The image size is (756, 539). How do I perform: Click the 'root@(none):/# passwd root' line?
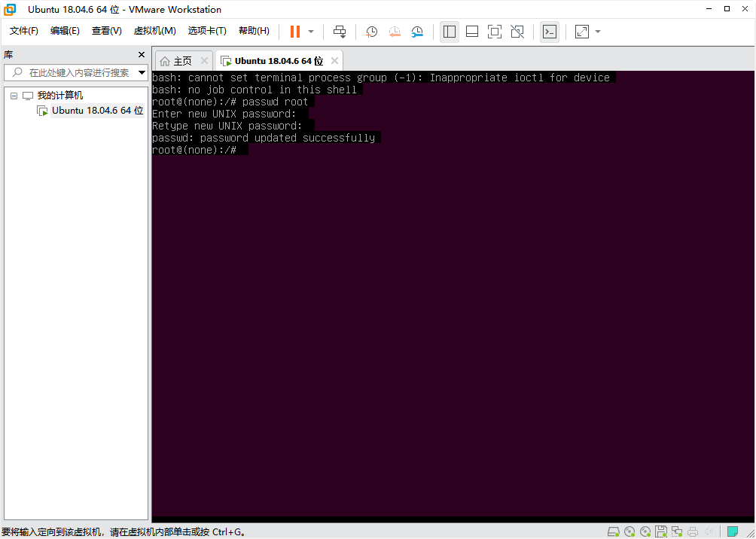click(230, 102)
